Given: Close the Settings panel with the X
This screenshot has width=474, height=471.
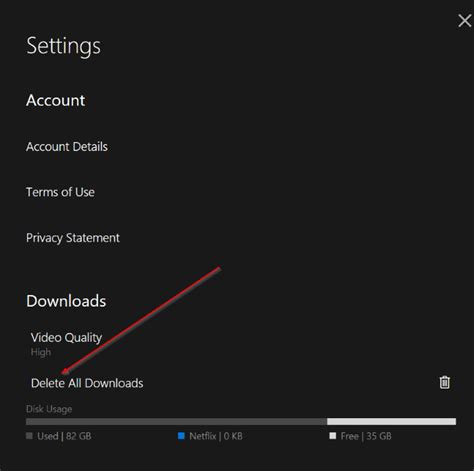Looking at the screenshot, I should tap(465, 21).
